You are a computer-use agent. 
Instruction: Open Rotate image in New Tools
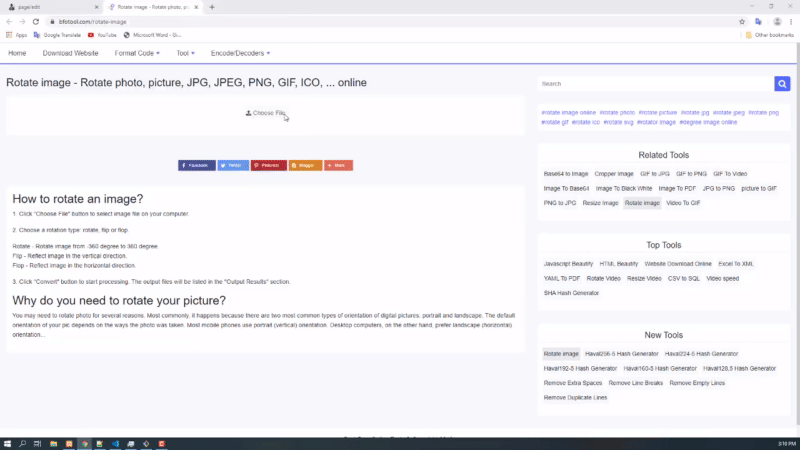point(561,354)
